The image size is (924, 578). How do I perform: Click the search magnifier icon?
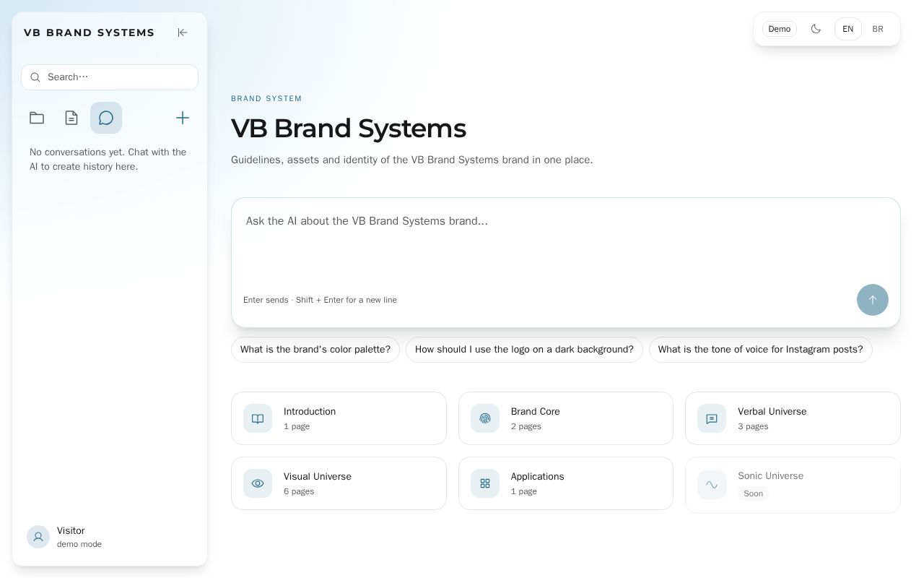point(35,77)
